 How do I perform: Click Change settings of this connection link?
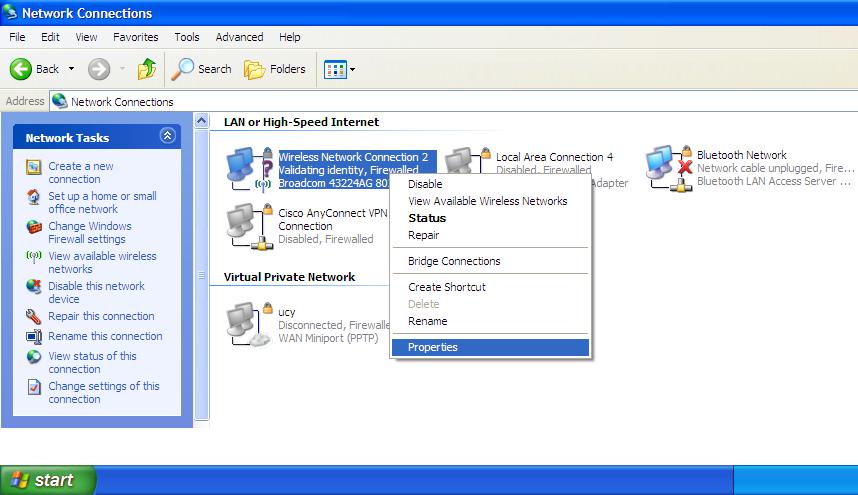point(104,392)
